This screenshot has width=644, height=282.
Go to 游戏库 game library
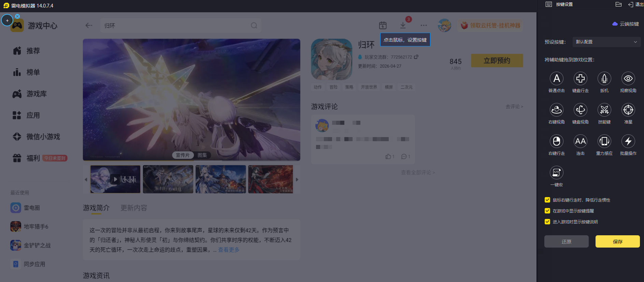pyautogui.click(x=30, y=94)
